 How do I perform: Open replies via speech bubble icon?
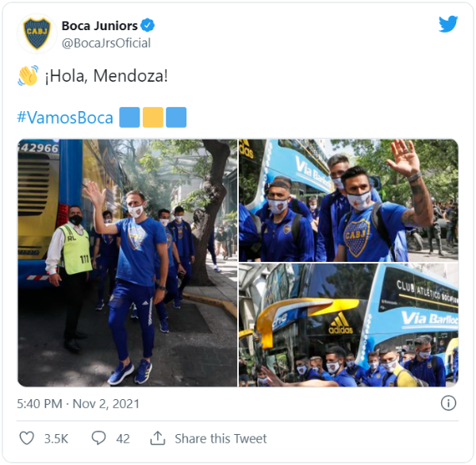[98, 438]
